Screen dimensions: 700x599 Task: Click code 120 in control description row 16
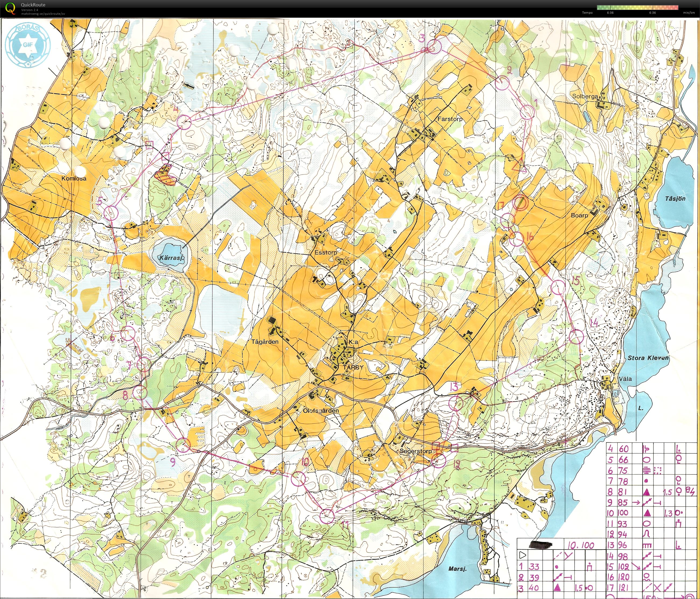[623, 577]
